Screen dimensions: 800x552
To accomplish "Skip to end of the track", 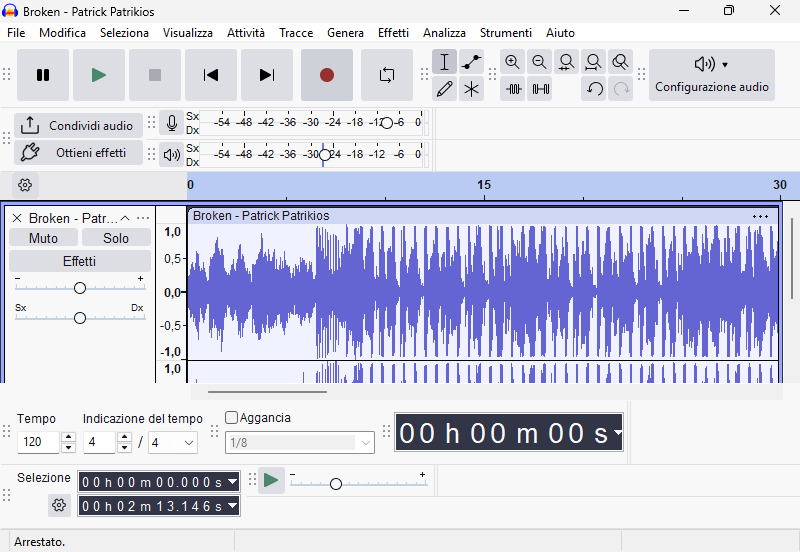I will [267, 75].
